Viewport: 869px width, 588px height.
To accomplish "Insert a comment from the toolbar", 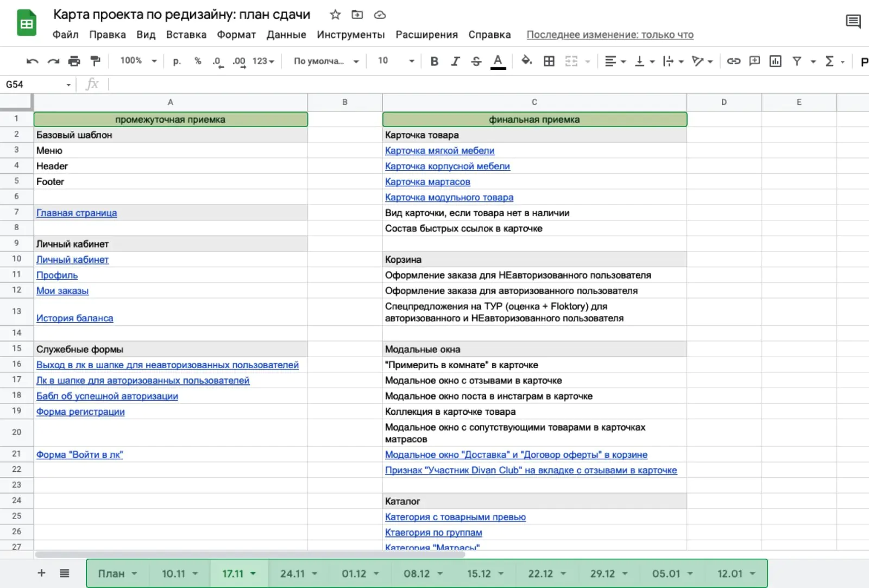I will click(754, 61).
